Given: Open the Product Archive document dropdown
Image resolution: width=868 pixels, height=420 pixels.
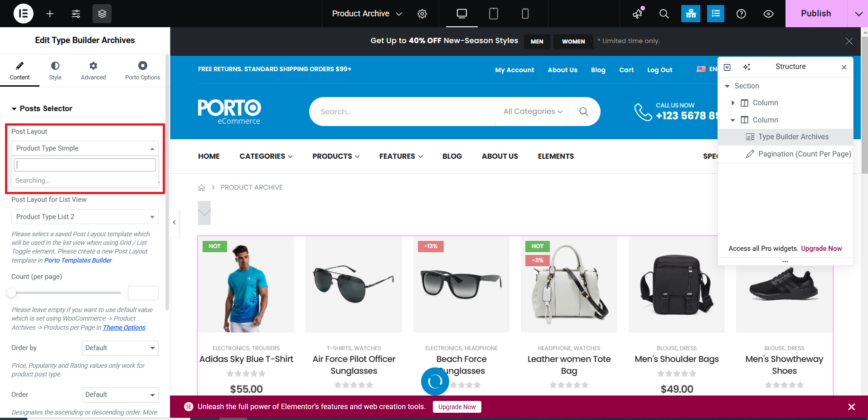Looking at the screenshot, I should point(367,14).
